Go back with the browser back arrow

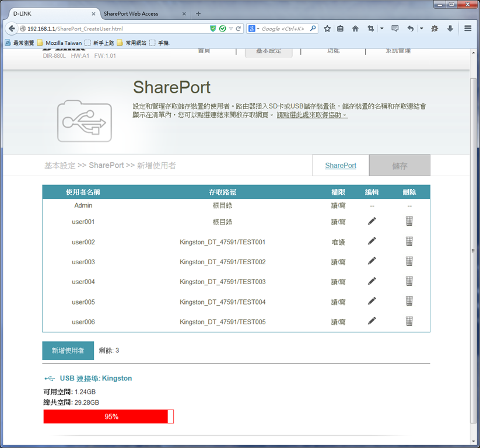pyautogui.click(x=12, y=29)
